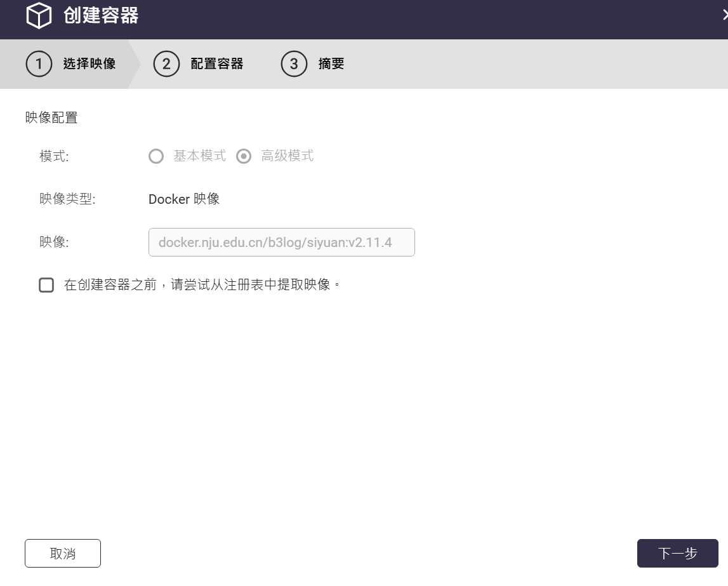728x586 pixels.
Task: Select the 高级模式 radio button
Action: [x=244, y=156]
